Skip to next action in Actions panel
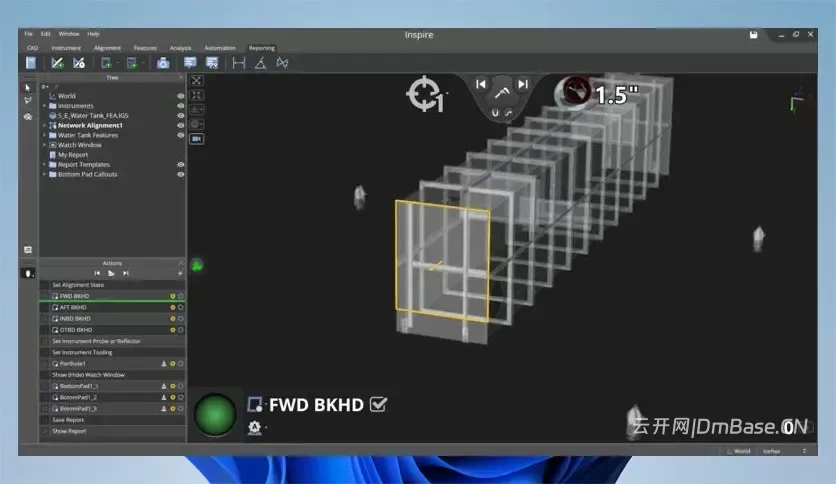 126,273
